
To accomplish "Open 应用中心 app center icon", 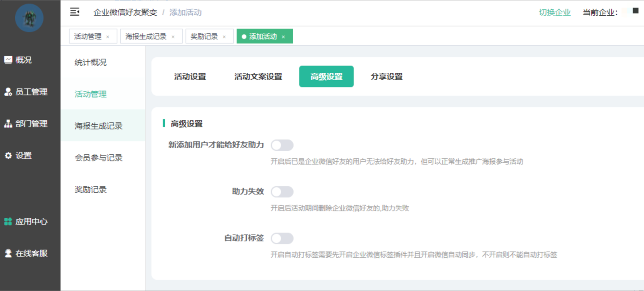I will tap(8, 222).
